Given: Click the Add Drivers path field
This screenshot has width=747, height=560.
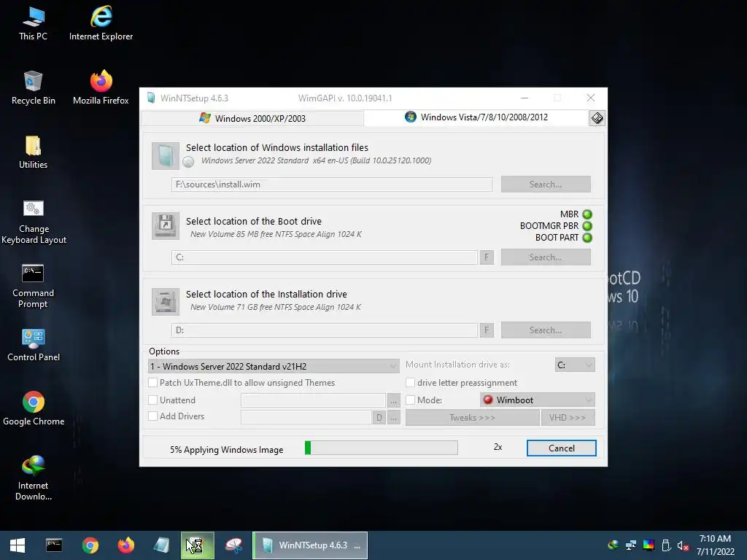Looking at the screenshot, I should (306, 417).
